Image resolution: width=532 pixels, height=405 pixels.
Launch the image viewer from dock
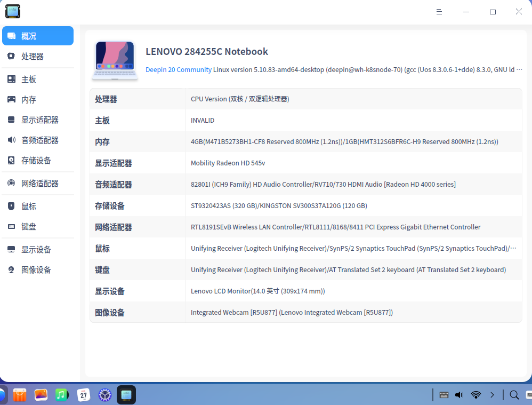click(x=41, y=395)
